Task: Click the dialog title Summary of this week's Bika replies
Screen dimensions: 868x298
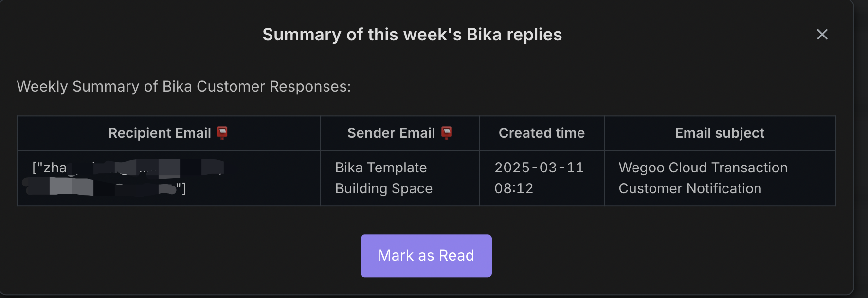Action: pos(412,35)
